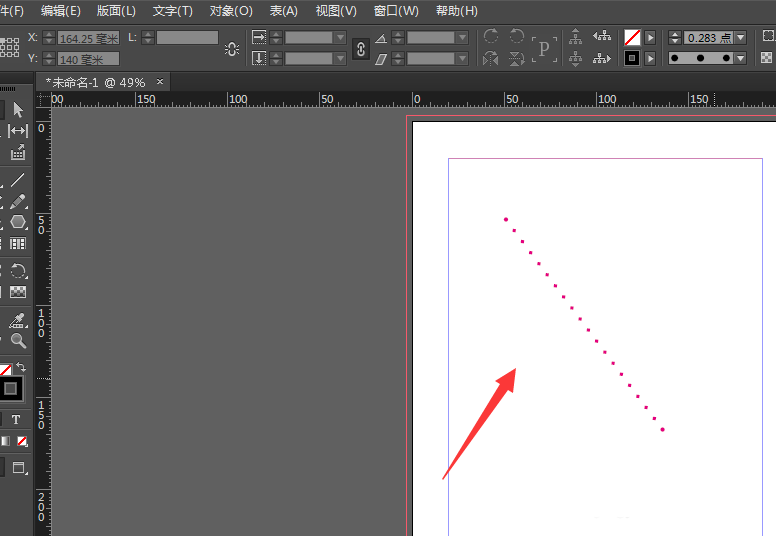Screen dimensions: 776x536
Task: Step the X position value
Action: tap(49, 38)
